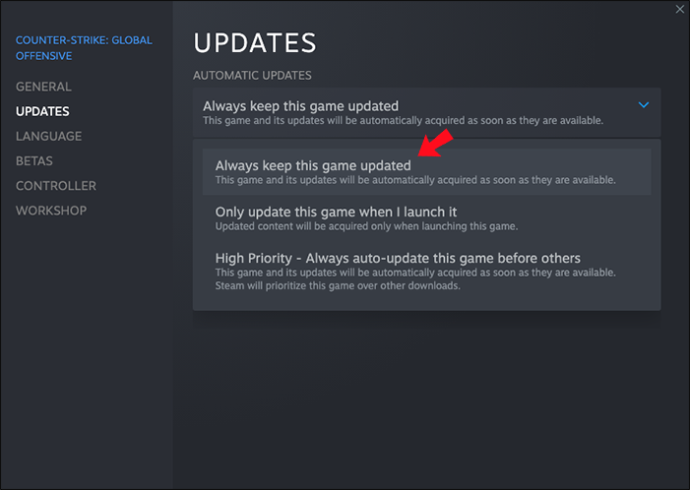The height and width of the screenshot is (490, 690).
Task: Click the Automatic Updates combo box header
Action: point(426,112)
